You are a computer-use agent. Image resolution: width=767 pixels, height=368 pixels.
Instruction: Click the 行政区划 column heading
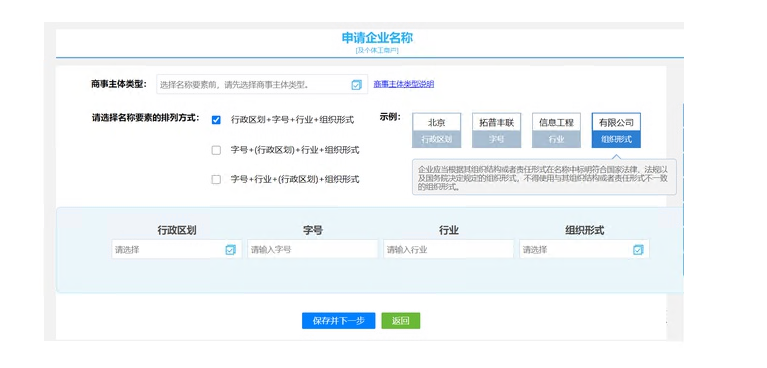[177, 230]
